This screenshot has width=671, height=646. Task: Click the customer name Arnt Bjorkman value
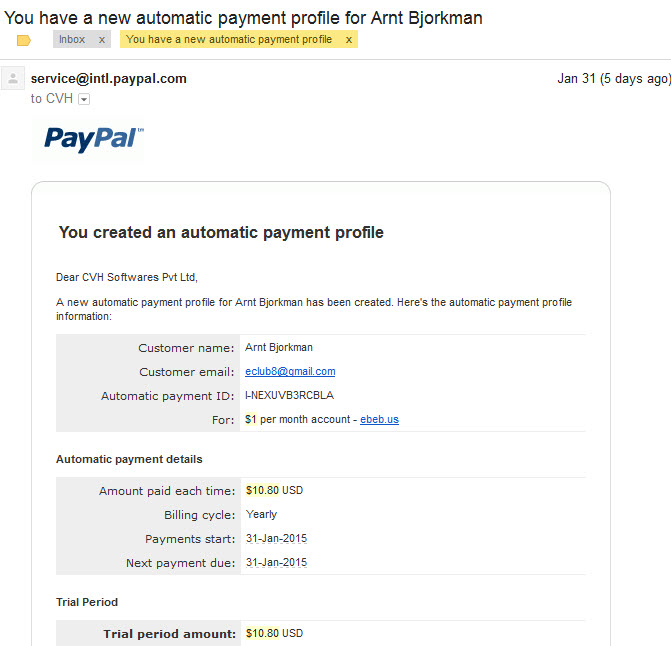click(279, 348)
